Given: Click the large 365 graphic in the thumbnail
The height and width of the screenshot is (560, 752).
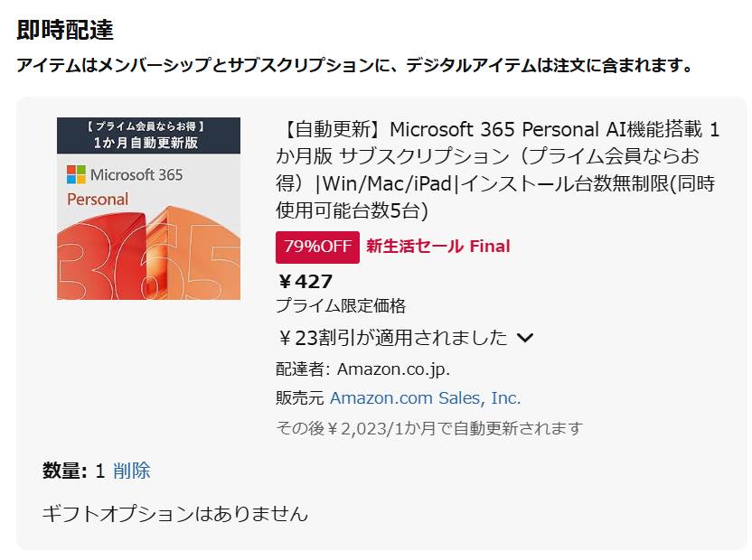Looking at the screenshot, I should (x=148, y=257).
